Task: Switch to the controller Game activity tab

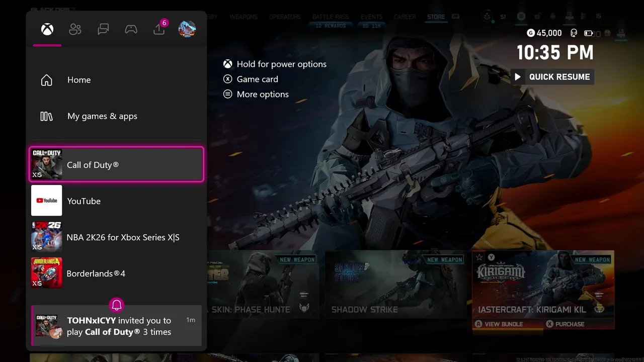Action: (131, 29)
